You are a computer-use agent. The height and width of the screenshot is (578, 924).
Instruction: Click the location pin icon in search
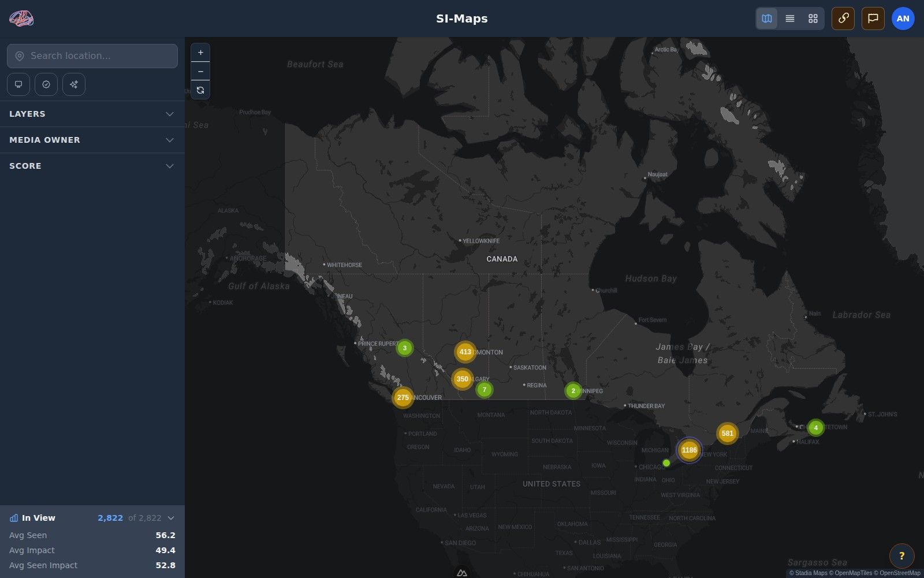tap(19, 56)
